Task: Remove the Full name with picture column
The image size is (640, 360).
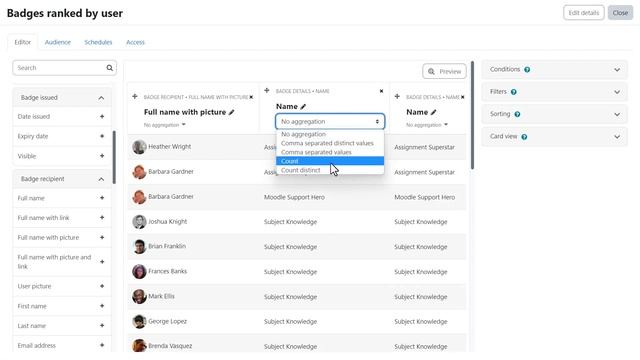Action: click(x=251, y=97)
